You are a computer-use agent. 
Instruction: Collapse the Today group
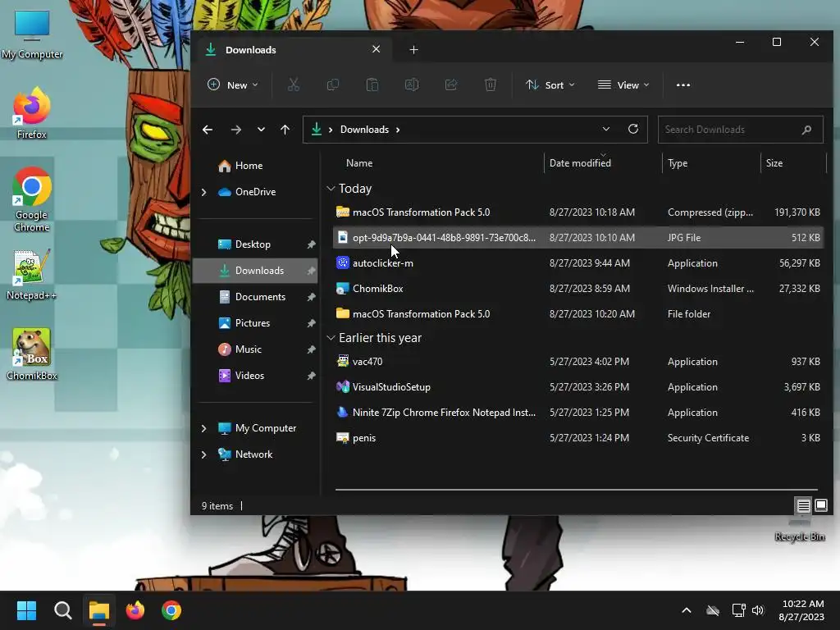point(331,189)
